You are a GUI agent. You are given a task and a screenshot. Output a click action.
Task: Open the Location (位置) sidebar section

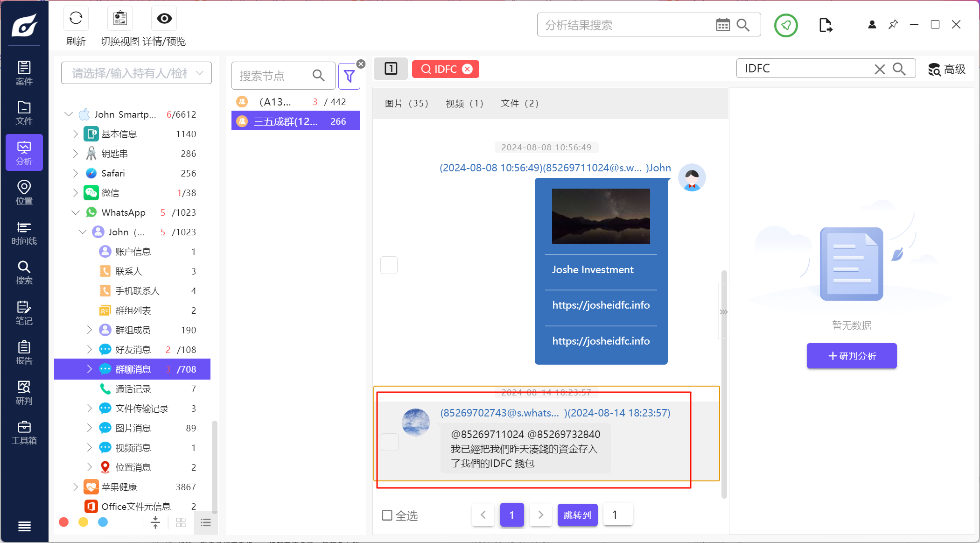tap(24, 193)
